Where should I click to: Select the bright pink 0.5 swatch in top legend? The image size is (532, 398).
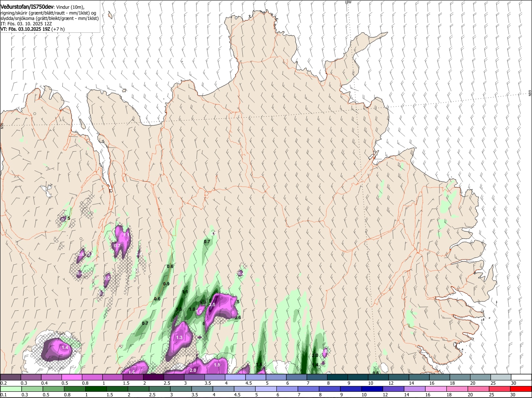[72, 377]
